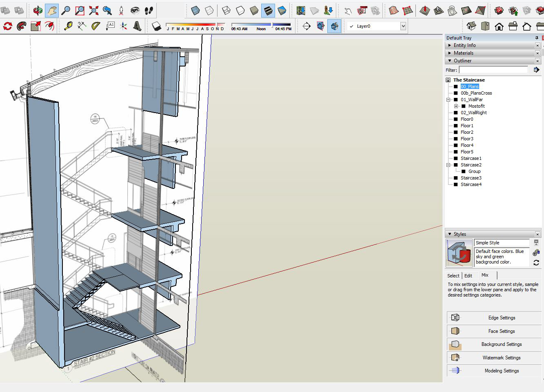Click the Background Settings button

tap(501, 344)
